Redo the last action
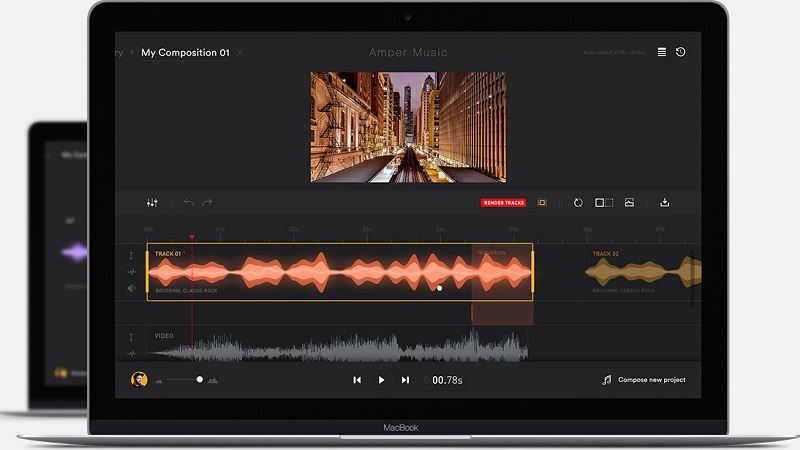The width and height of the screenshot is (800, 450). [207, 203]
